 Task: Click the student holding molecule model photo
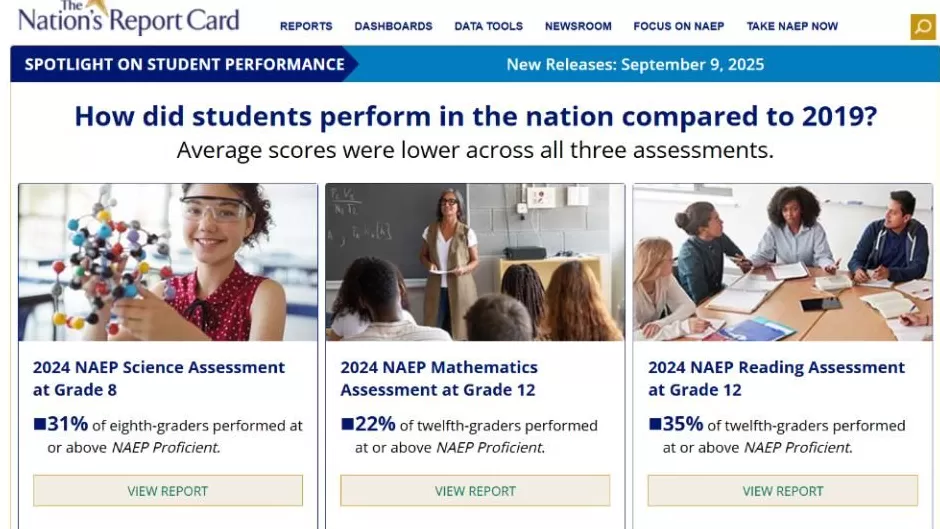[x=168, y=262]
